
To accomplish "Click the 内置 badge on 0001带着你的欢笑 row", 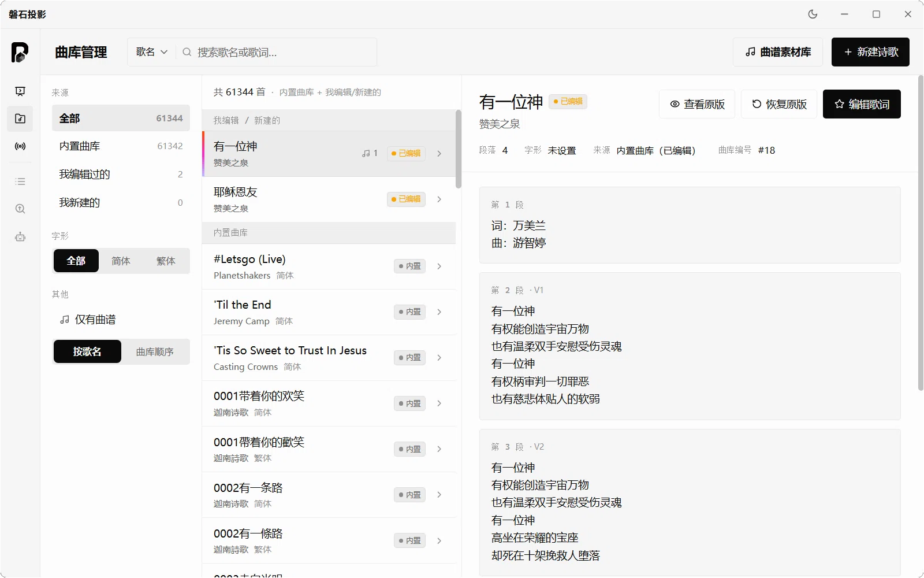I will [409, 403].
